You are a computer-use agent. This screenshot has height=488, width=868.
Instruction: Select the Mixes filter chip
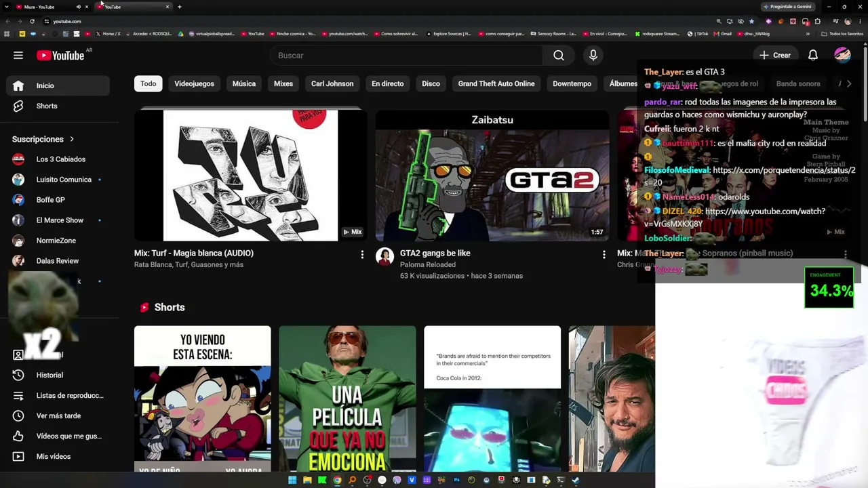click(283, 83)
